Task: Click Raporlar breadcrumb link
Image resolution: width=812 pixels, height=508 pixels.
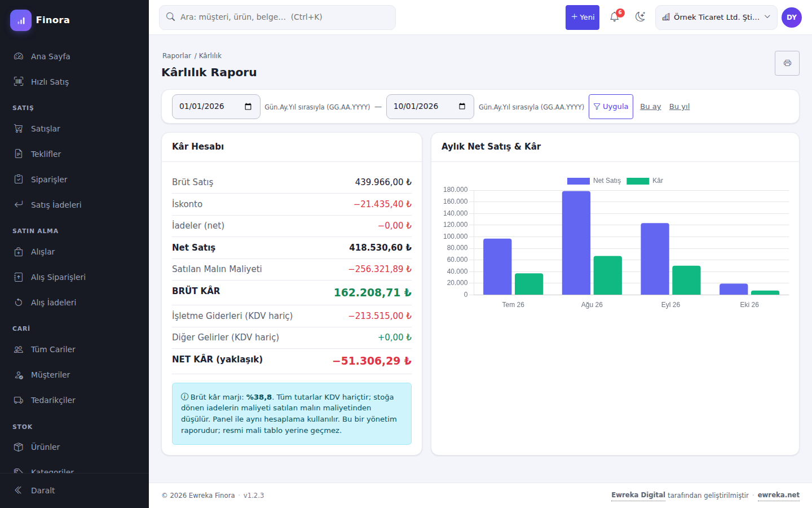Action: coord(176,56)
